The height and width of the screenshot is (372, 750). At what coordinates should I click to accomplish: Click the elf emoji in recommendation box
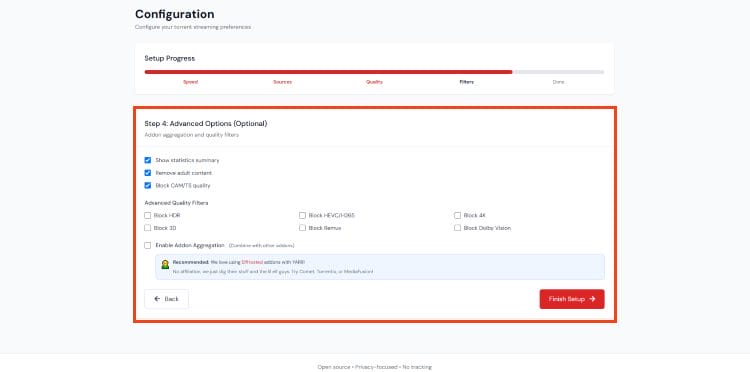[x=165, y=264]
